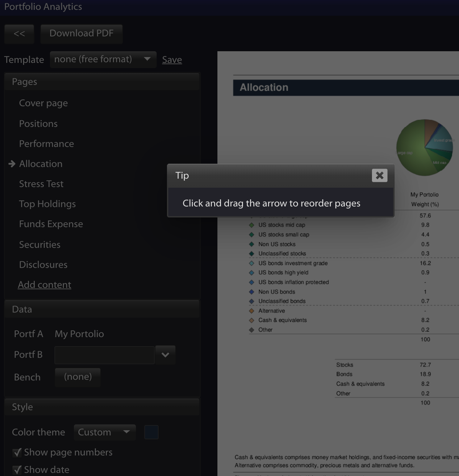Open the Positions page
The width and height of the screenshot is (459, 476).
[38, 124]
